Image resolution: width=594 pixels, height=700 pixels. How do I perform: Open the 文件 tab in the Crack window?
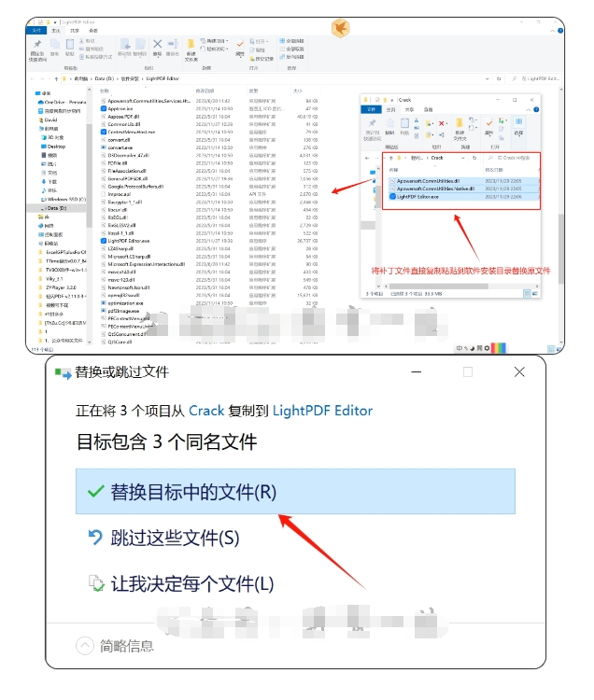point(371,109)
